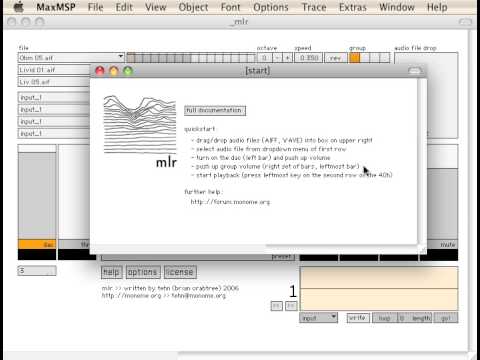This screenshot has height=360, width=480.
Task: Increase octave with the plus button
Action: point(287,58)
